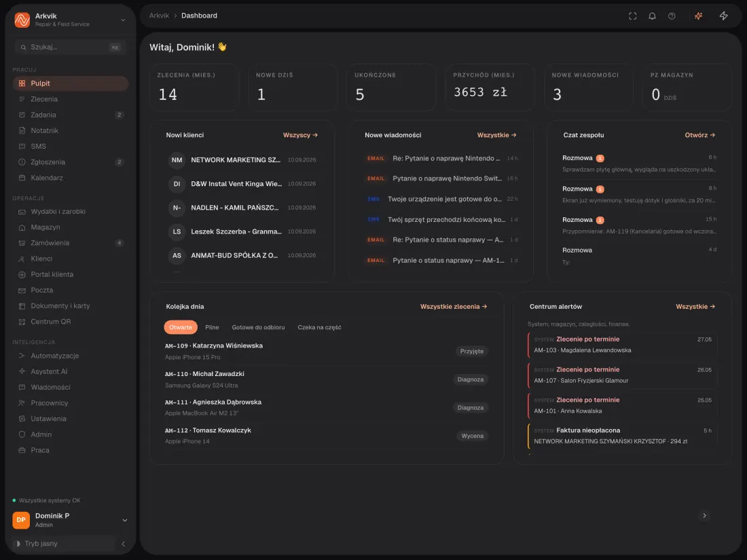This screenshot has width=747, height=560.
Task: Open team chat via Otwórz link
Action: 700,135
